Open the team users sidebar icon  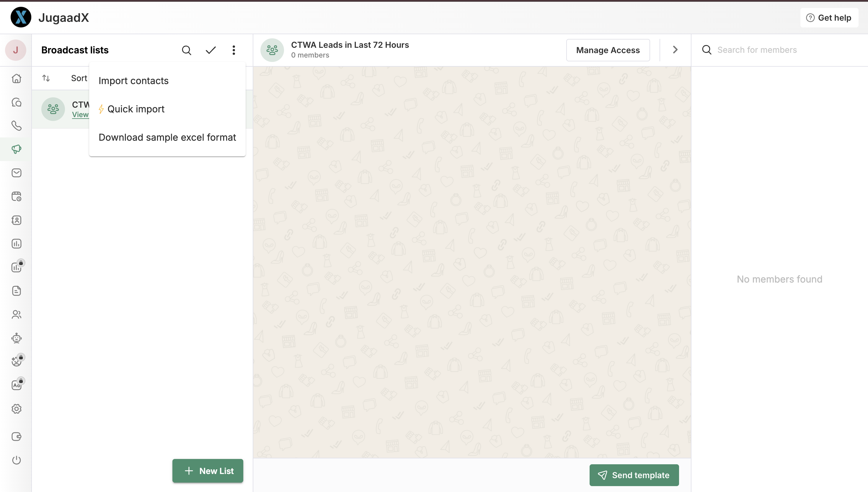(x=16, y=315)
